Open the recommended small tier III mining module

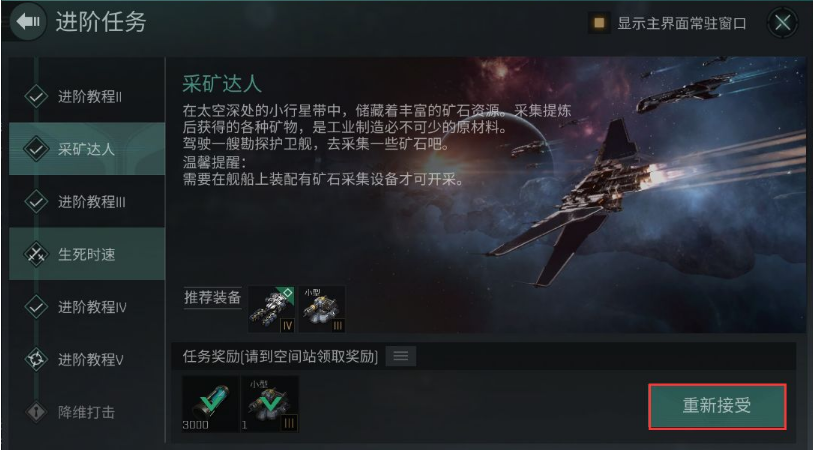coord(322,309)
